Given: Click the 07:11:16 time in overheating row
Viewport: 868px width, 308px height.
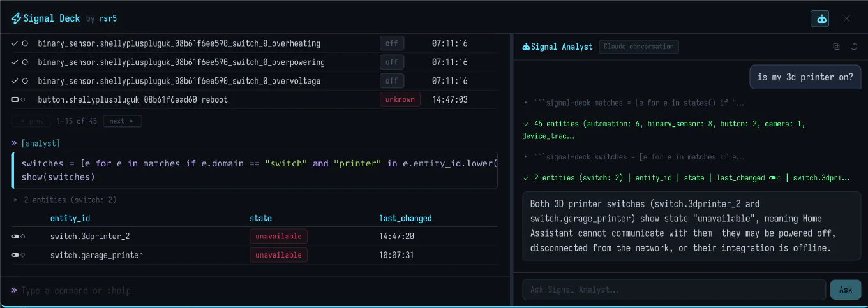Looking at the screenshot, I should [x=449, y=43].
